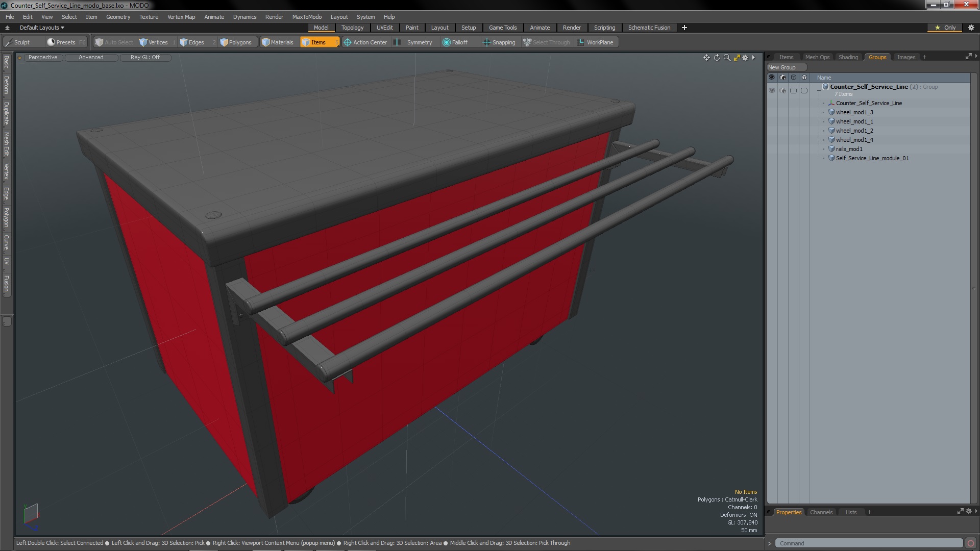Screen dimensions: 980x551
Task: Click the camera render column header
Action: [783, 78]
